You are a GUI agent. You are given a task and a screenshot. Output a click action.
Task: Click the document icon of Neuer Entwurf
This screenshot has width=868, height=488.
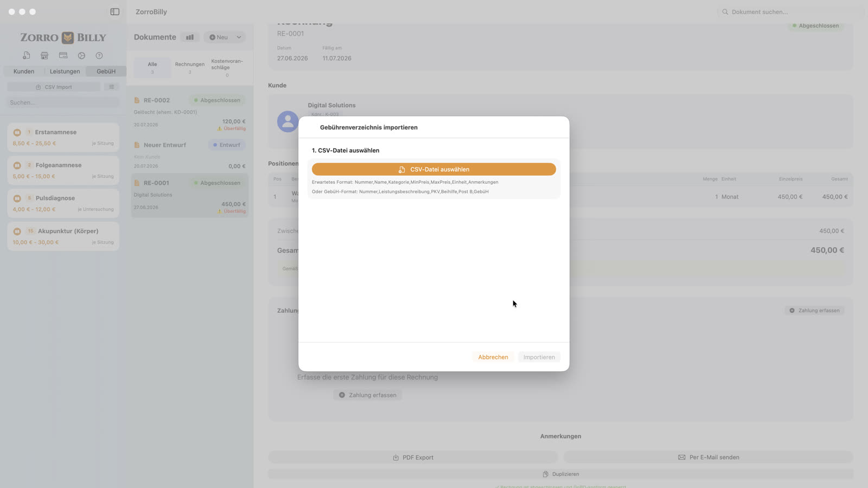[137, 145]
